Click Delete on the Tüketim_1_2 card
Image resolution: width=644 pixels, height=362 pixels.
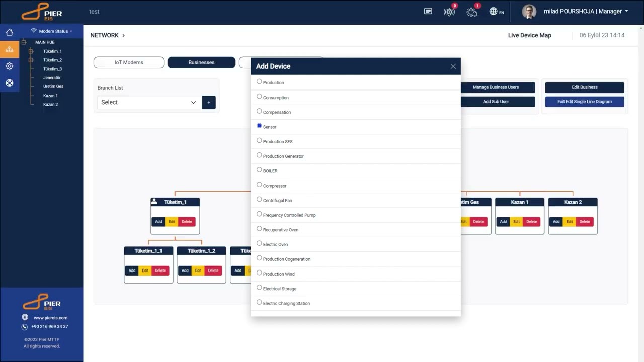213,270
